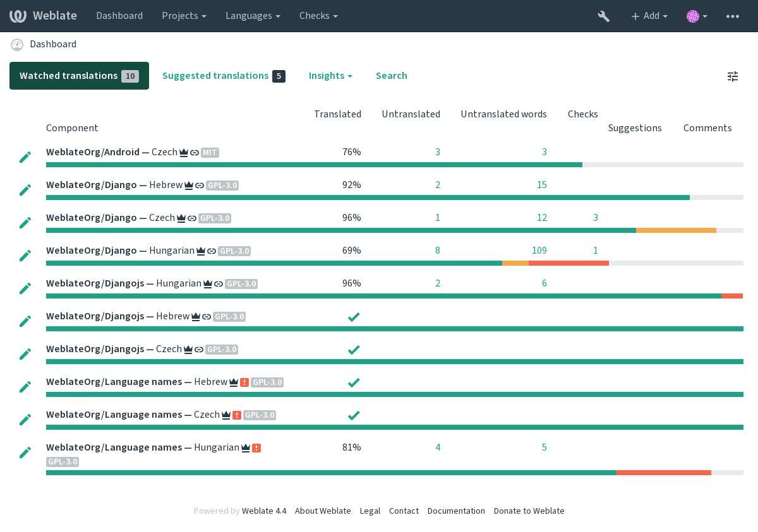Click the MIT license badge

coord(210,153)
